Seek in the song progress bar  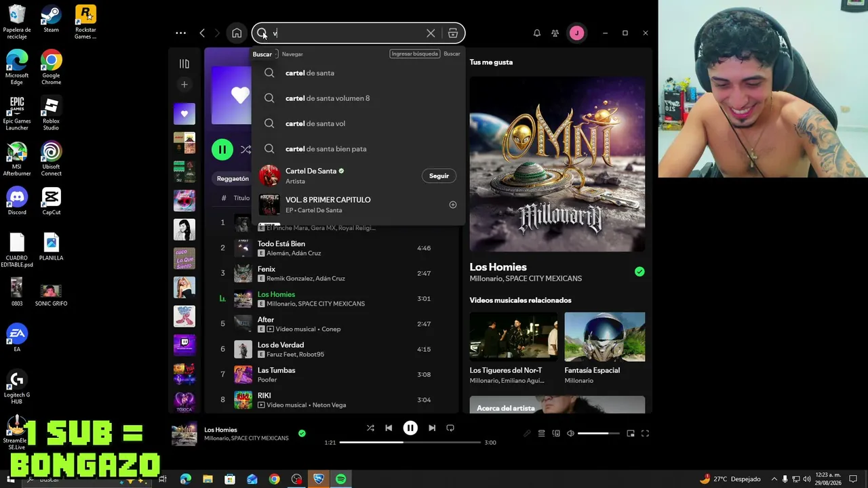tap(411, 442)
